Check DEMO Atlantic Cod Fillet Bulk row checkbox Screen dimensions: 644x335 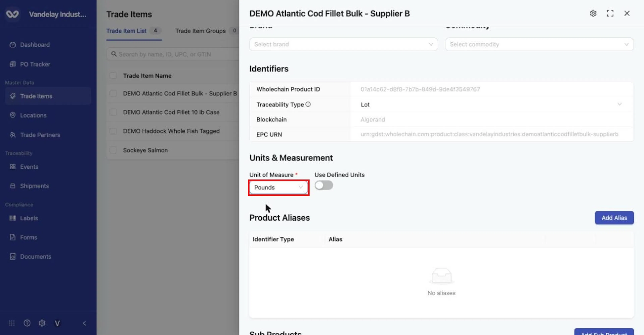point(113,93)
